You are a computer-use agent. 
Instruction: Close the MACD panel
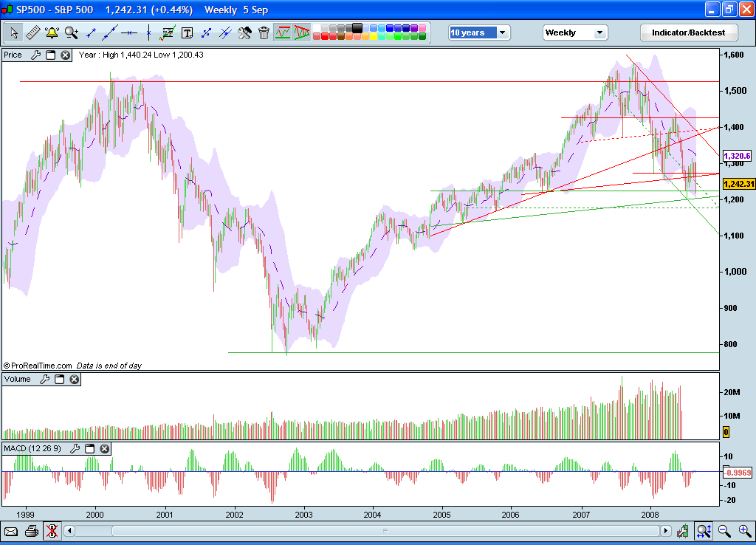(105, 448)
